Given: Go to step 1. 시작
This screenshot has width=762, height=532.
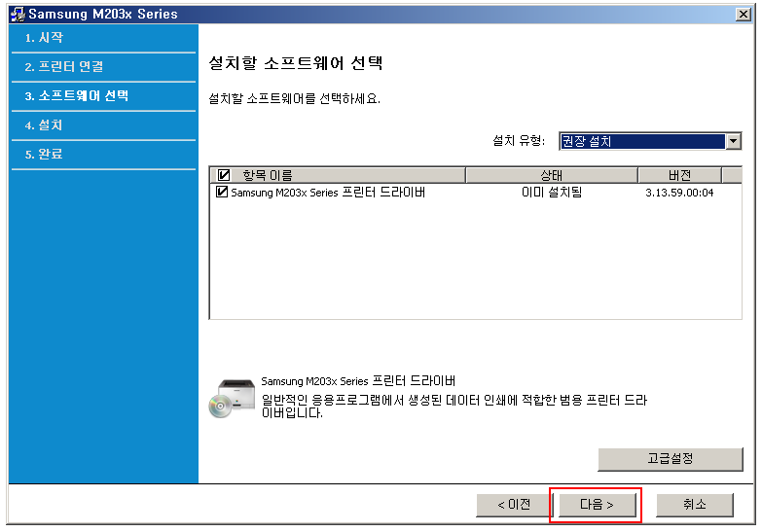Looking at the screenshot, I should [44, 37].
